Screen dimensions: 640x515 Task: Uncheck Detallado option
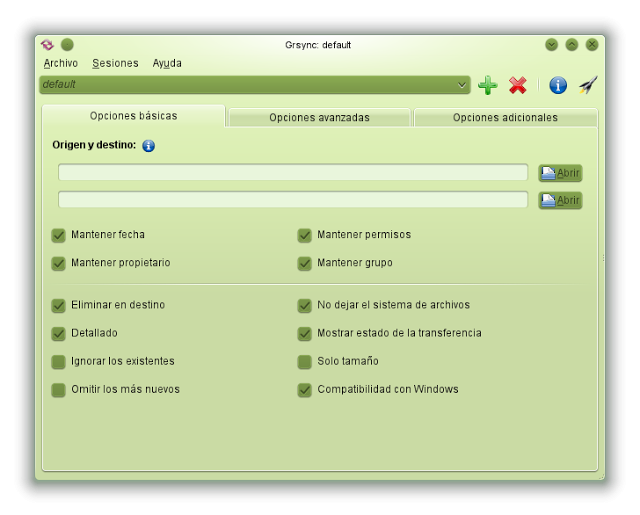coord(58,333)
